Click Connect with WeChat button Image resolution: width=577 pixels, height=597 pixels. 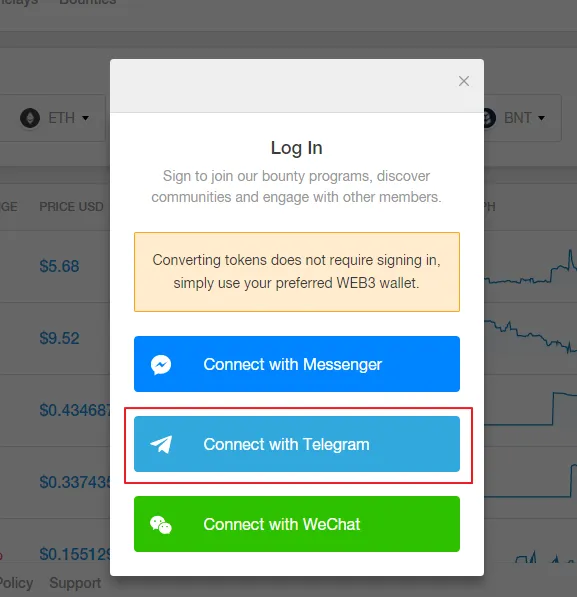pyautogui.click(x=297, y=524)
